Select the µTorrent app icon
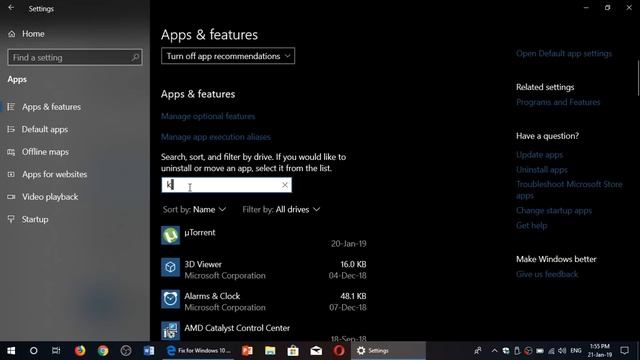Image resolution: width=640 pixels, height=360 pixels. click(170, 235)
